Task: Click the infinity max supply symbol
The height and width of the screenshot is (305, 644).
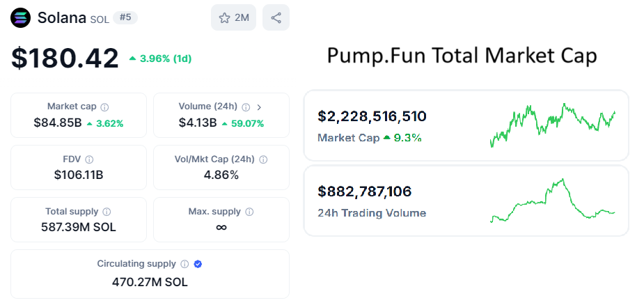Action: click(x=221, y=227)
